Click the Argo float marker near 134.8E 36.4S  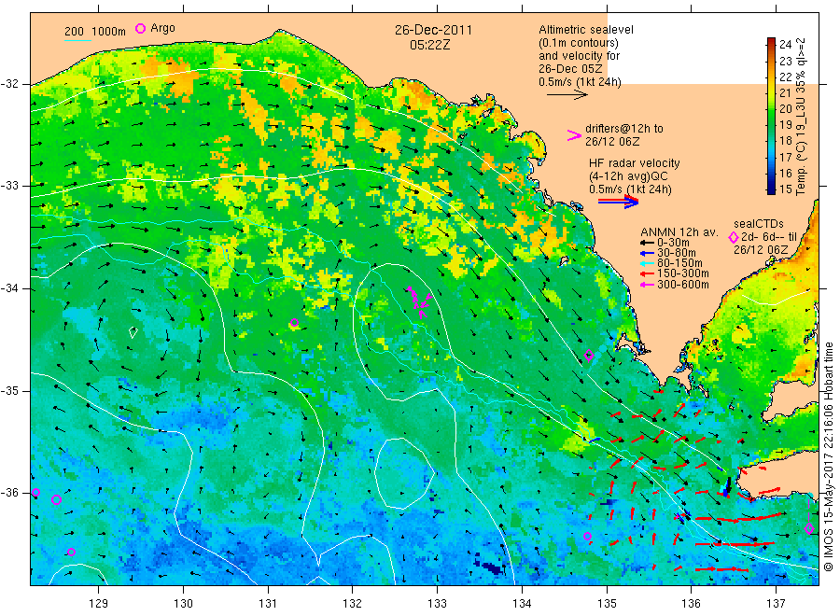tap(588, 536)
